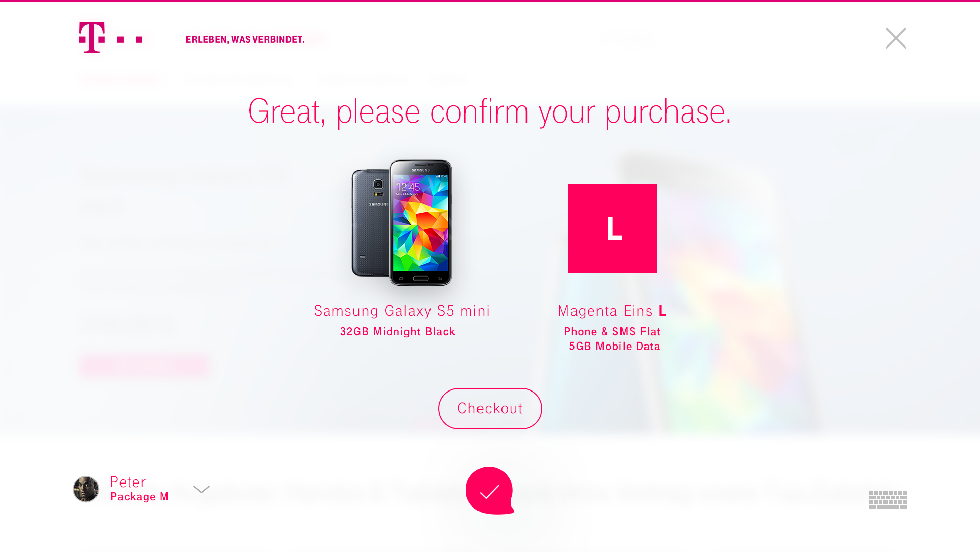Click the back of the Samsung phone
Image resolution: width=980 pixels, height=552 pixels.
pos(371,223)
